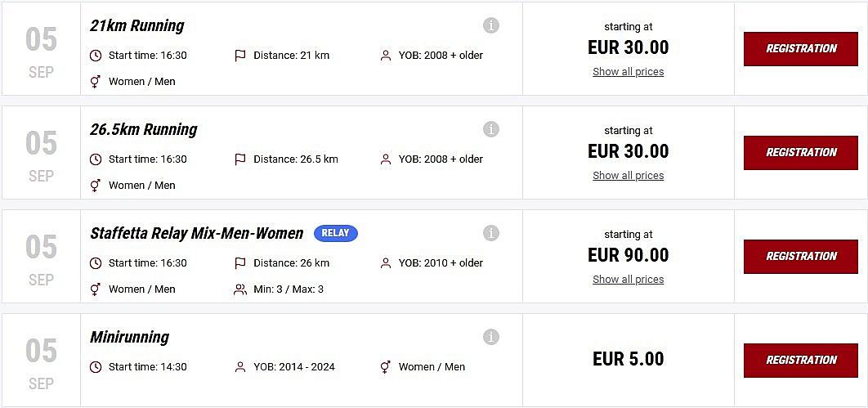Viewport: 868px width, 408px height.
Task: Click gender icon in Minirunning row
Action: pyautogui.click(x=386, y=367)
